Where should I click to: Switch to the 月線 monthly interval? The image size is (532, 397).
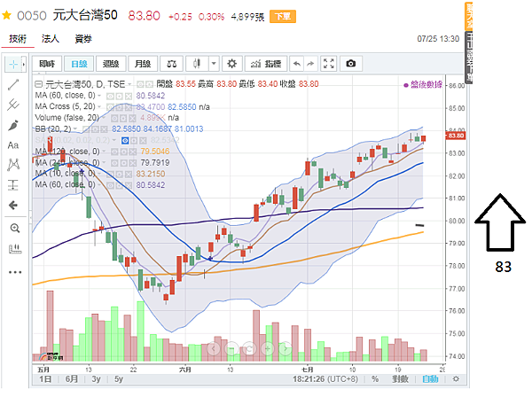coord(143,64)
